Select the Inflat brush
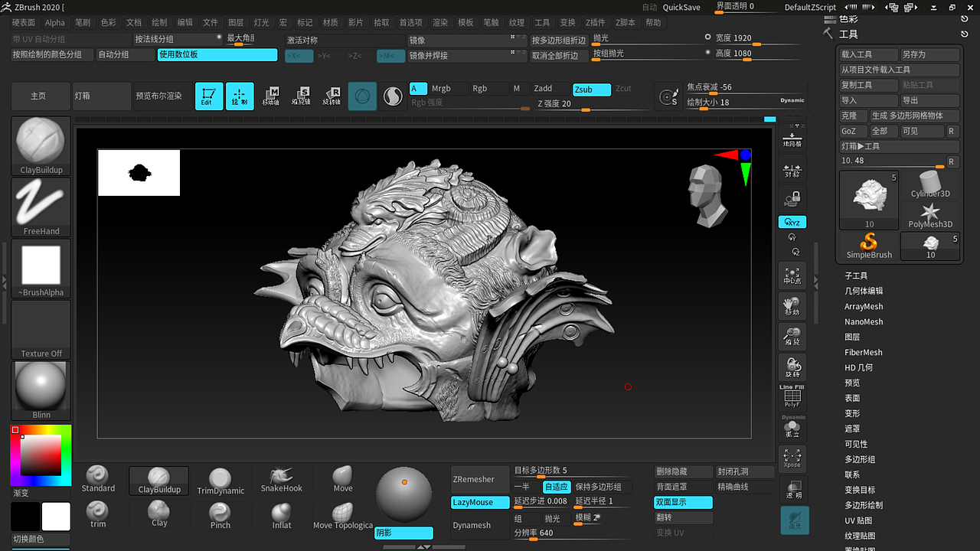This screenshot has width=980, height=551. tap(282, 515)
